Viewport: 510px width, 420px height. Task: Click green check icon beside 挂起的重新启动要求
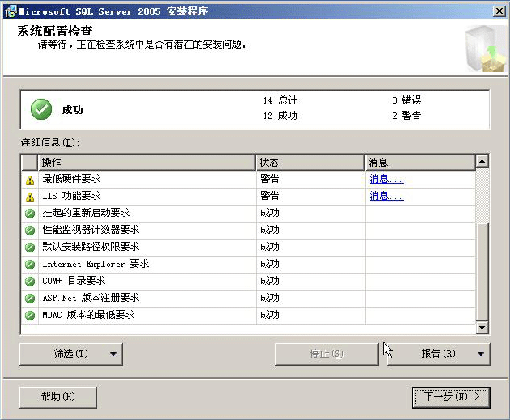point(30,214)
